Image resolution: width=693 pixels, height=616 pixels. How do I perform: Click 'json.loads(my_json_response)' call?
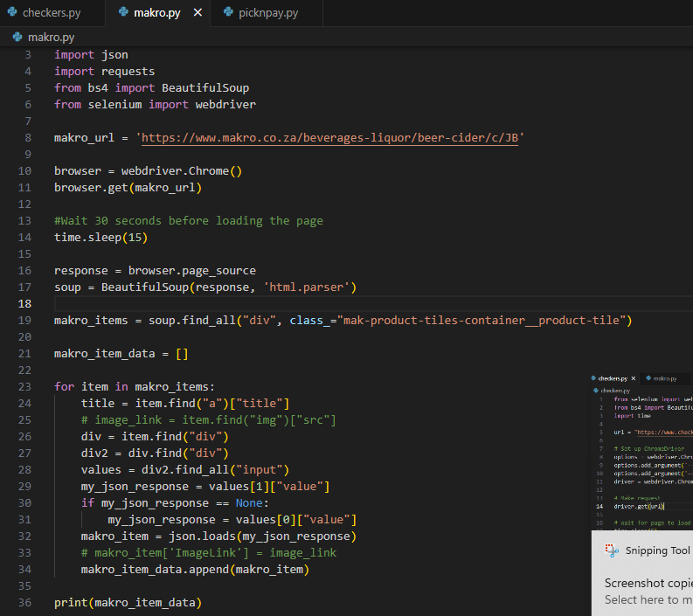[262, 536]
